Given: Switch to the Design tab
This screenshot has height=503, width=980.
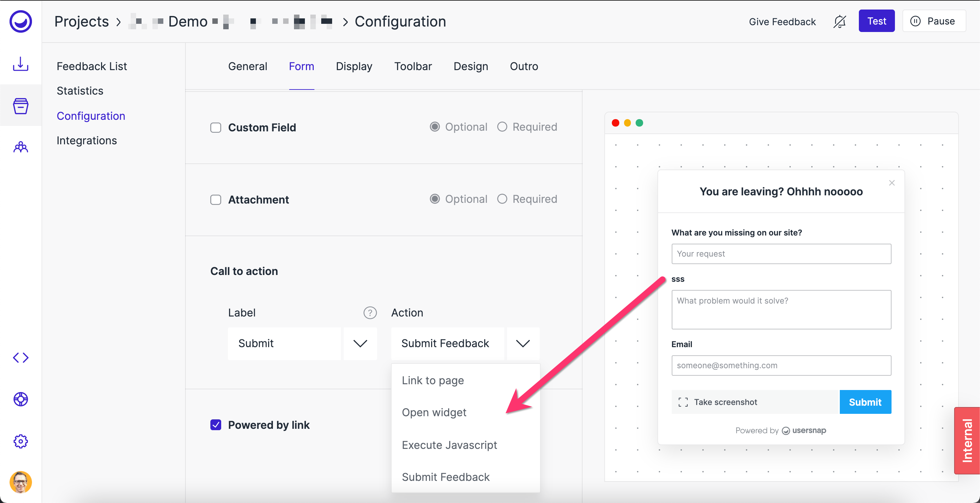Looking at the screenshot, I should pyautogui.click(x=471, y=66).
